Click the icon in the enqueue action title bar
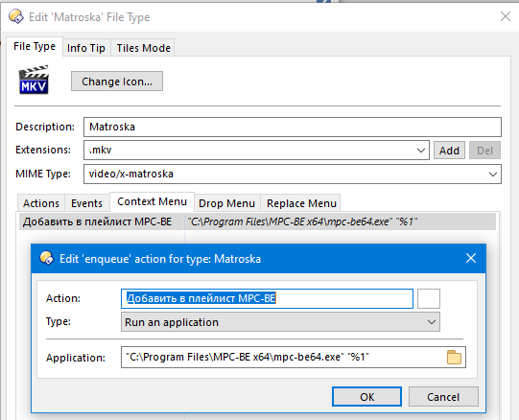 click(x=46, y=258)
